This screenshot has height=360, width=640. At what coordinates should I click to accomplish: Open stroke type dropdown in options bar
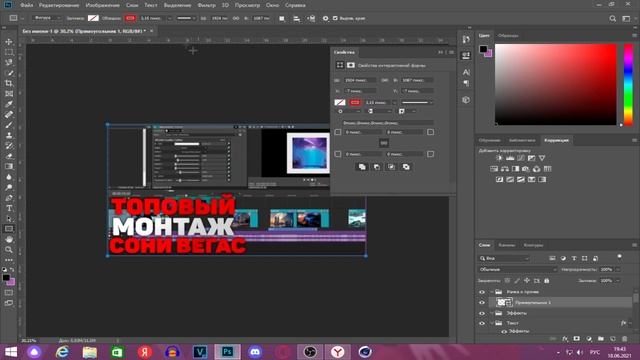point(186,18)
